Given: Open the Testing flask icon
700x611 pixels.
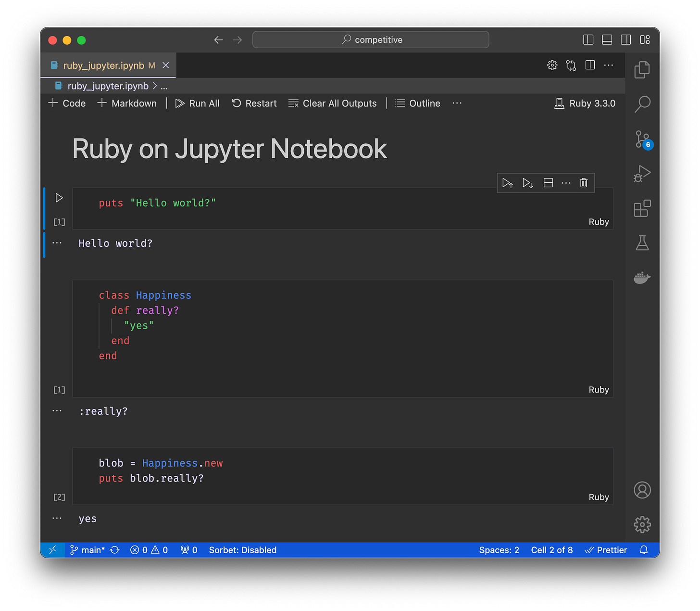Looking at the screenshot, I should [x=642, y=243].
